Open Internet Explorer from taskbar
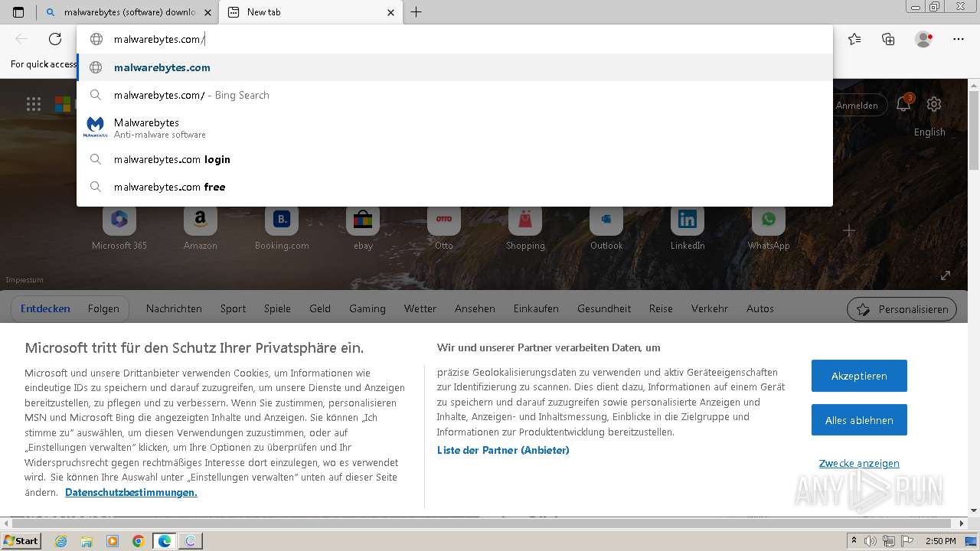This screenshot has width=980, height=551. click(x=61, y=541)
